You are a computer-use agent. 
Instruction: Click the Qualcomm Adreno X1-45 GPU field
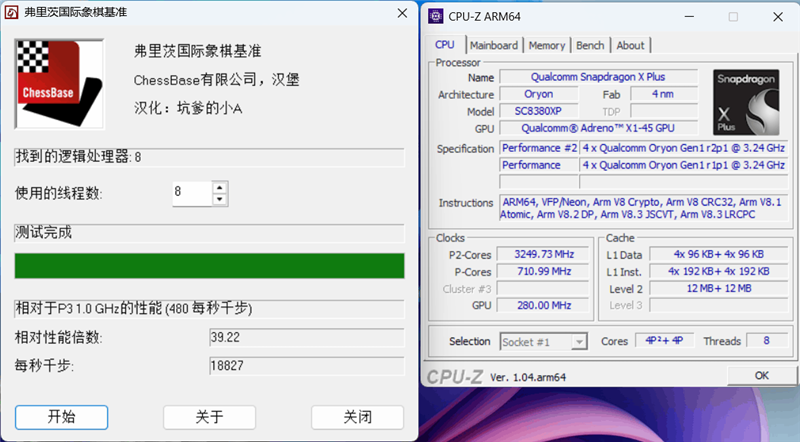pos(598,128)
